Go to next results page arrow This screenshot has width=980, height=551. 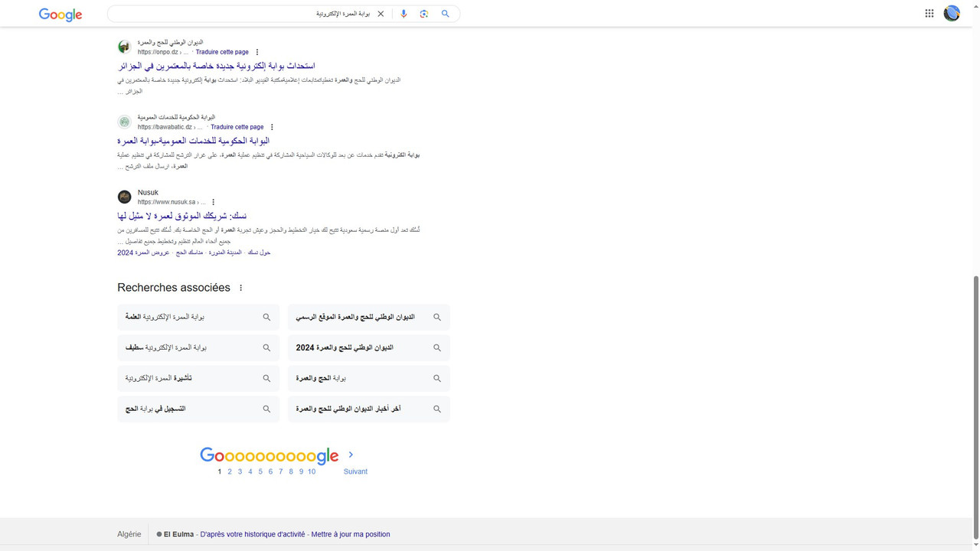351,455
